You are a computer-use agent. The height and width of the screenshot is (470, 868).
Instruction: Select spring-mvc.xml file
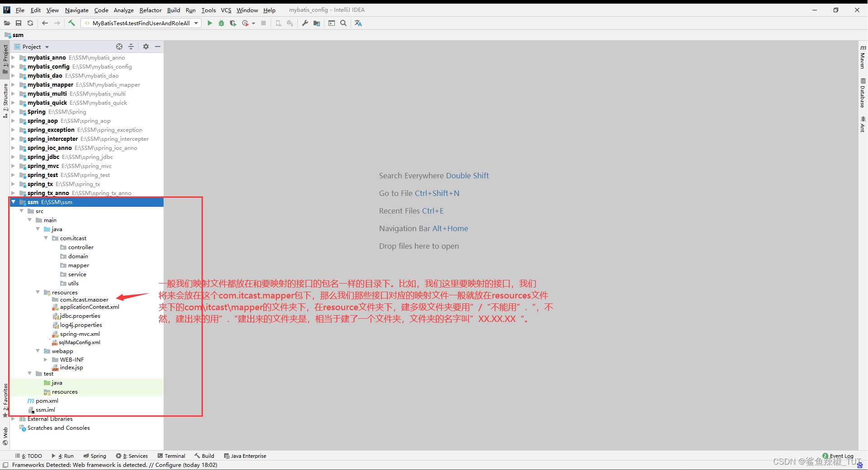tap(80, 334)
